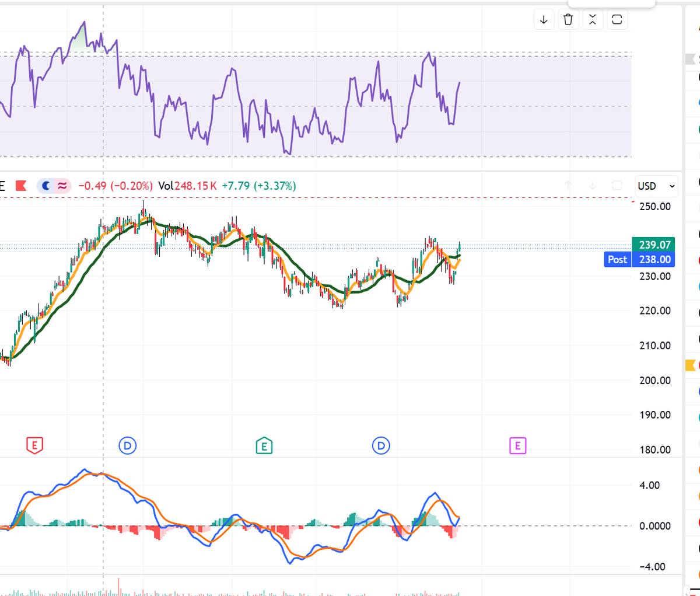Click the 210.00 price scale label
The height and width of the screenshot is (596, 700).
[x=654, y=346]
